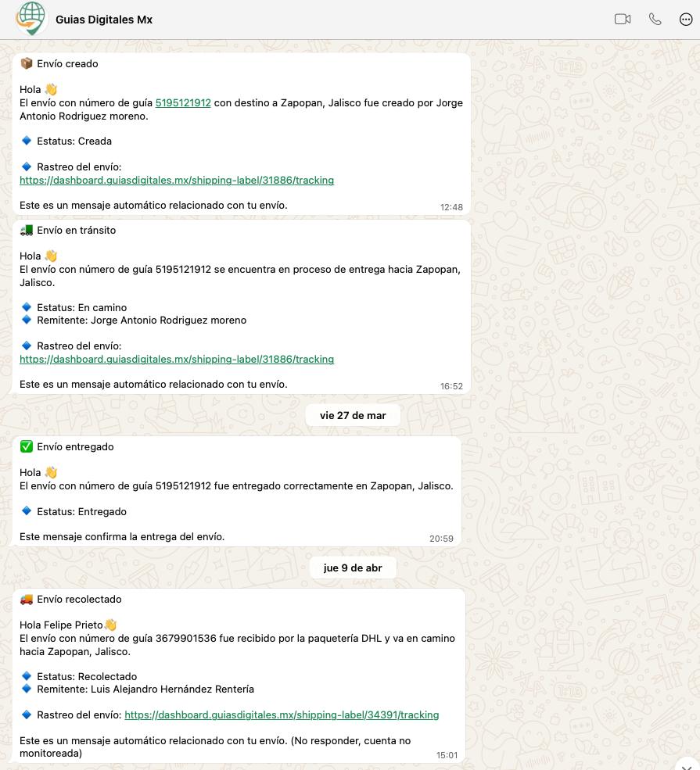Click the text Estatus: Creada

tap(74, 141)
